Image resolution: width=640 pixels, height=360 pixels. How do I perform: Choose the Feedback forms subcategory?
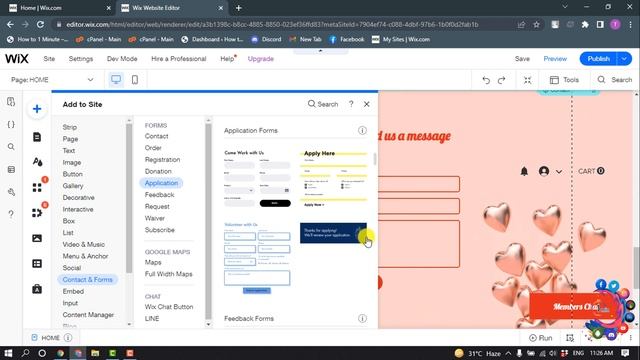[159, 195]
